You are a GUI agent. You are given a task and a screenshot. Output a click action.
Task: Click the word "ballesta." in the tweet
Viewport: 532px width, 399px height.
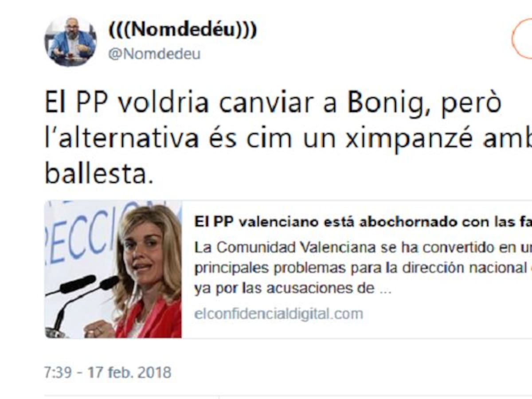pos(99,174)
